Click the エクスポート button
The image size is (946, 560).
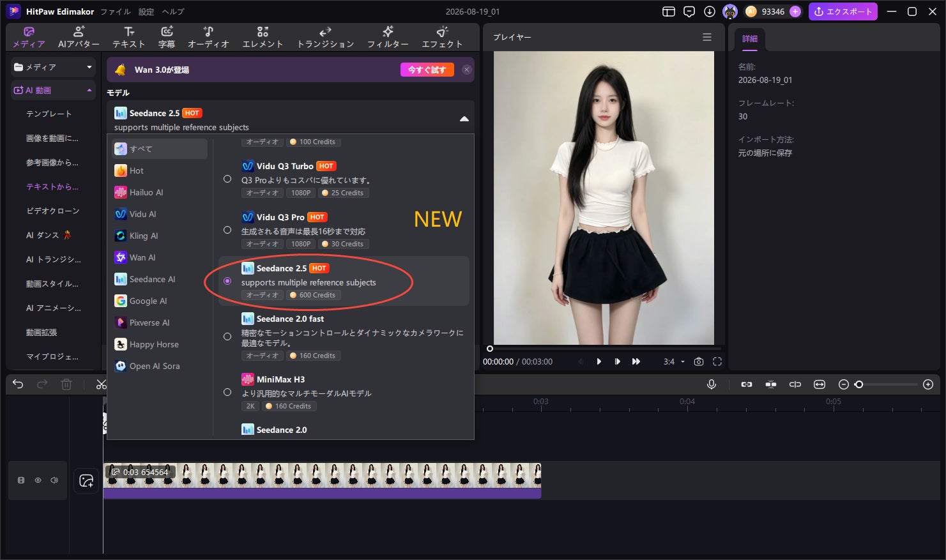point(843,11)
